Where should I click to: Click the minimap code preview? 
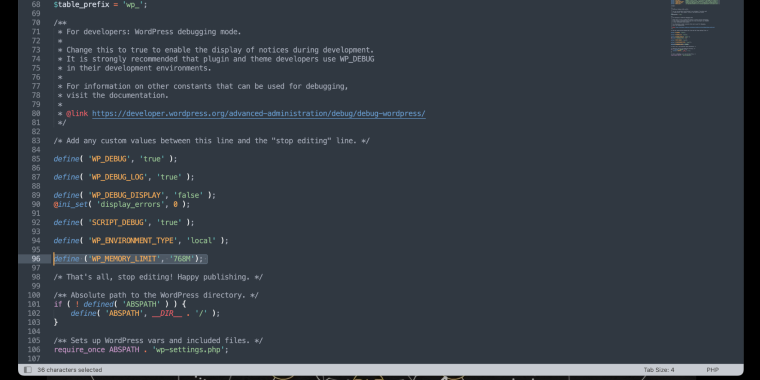(695, 28)
